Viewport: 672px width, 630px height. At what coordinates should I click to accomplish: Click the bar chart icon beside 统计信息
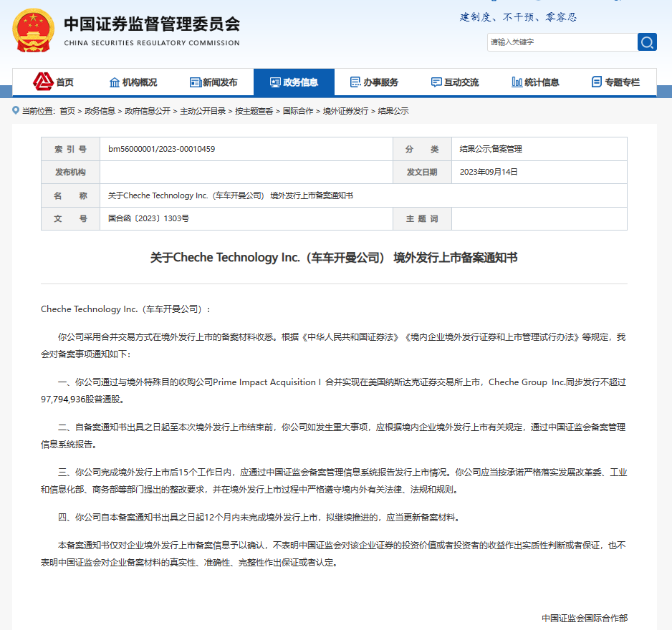coord(517,82)
